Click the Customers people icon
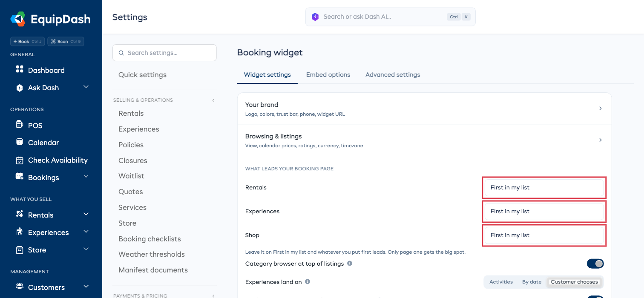Image resolution: width=644 pixels, height=298 pixels. pyautogui.click(x=19, y=287)
